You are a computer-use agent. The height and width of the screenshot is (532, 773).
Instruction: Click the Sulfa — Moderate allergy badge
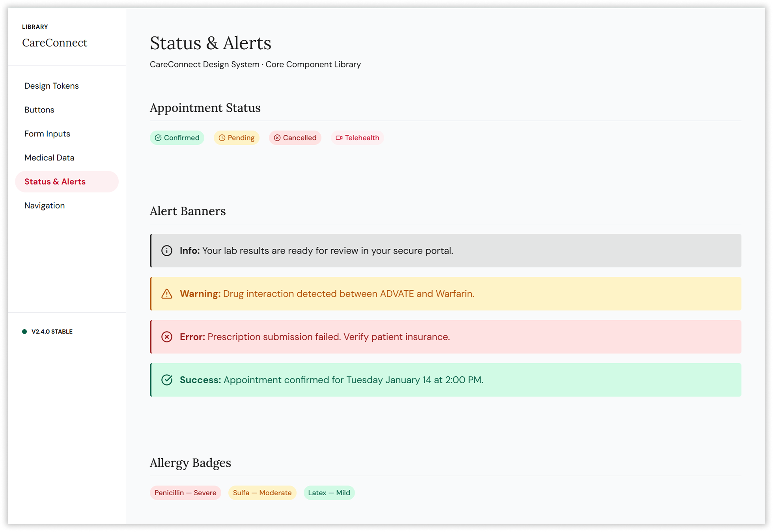point(262,493)
